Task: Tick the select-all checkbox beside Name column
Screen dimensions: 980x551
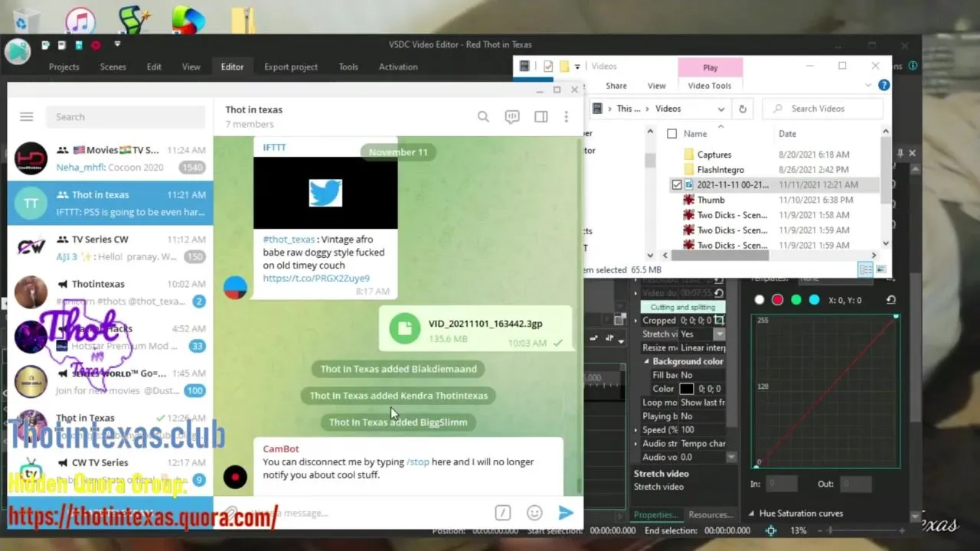Action: tap(672, 134)
